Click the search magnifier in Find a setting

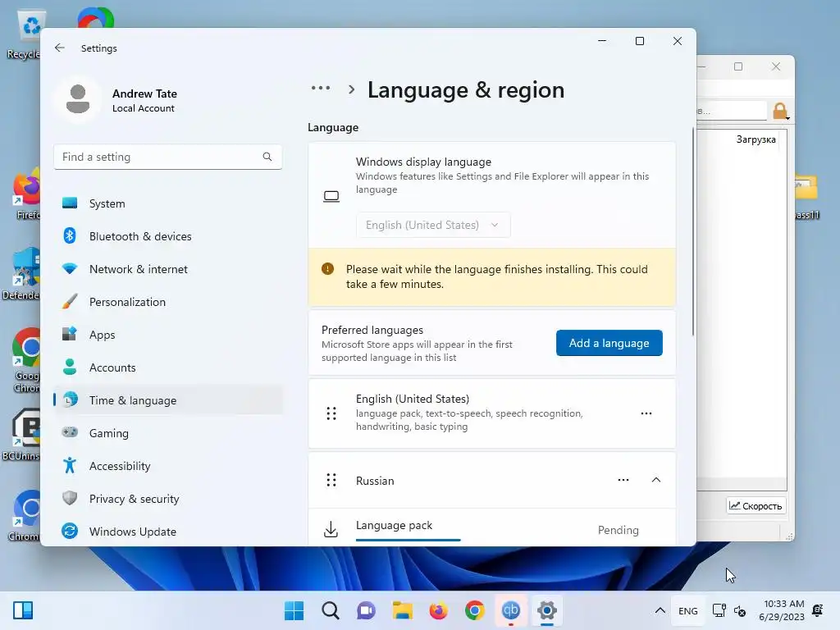click(267, 157)
